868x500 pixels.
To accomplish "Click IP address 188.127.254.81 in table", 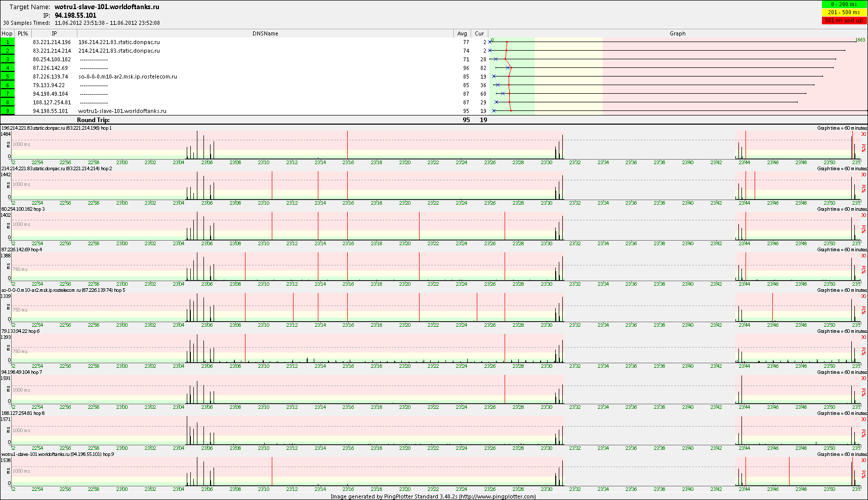I will click(52, 102).
